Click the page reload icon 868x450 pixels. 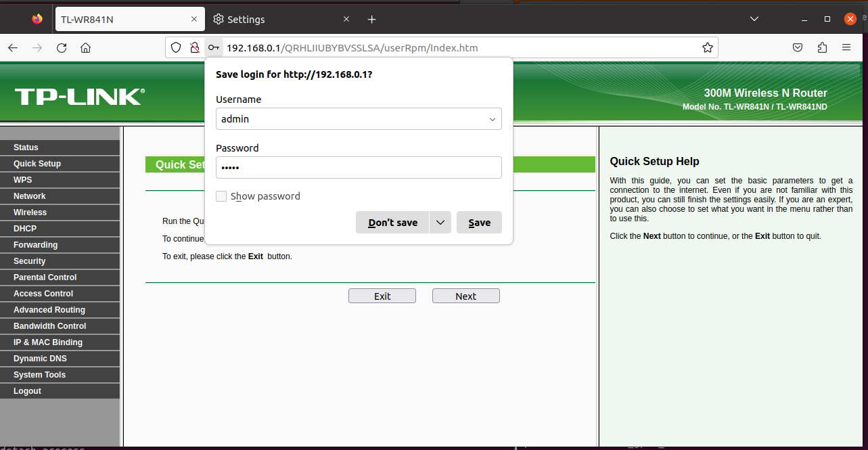point(61,47)
